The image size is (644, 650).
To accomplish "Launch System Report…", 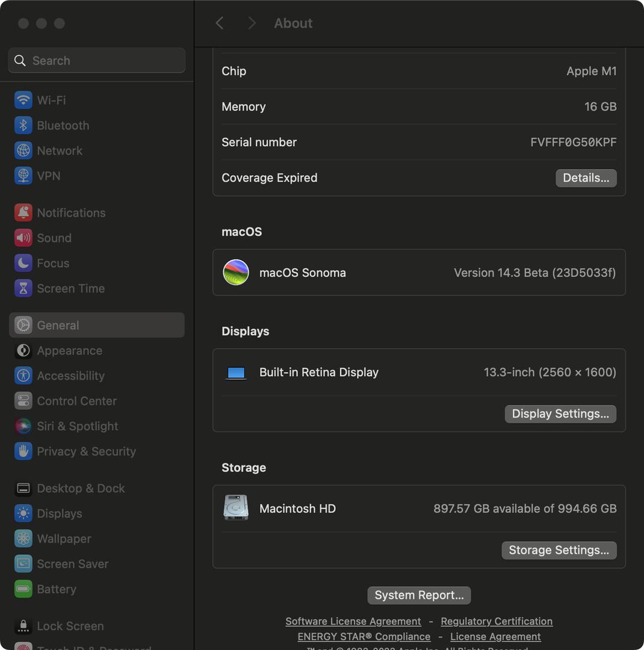I will (419, 595).
